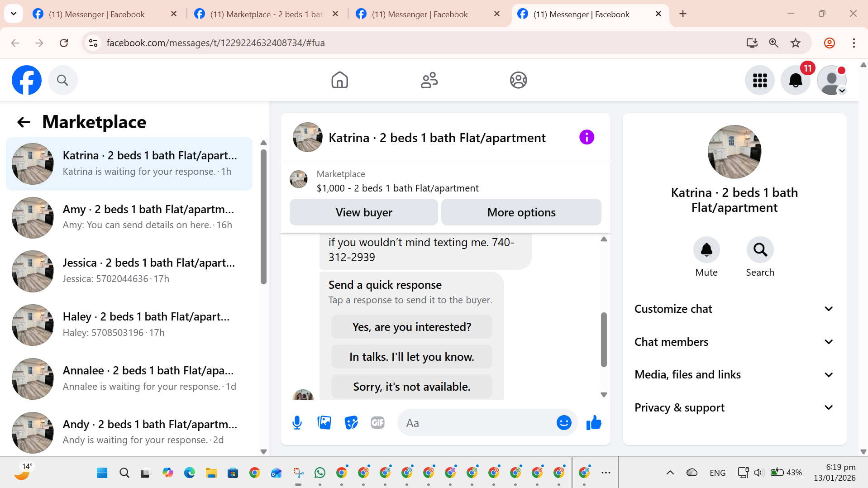The height and width of the screenshot is (488, 868).
Task: Go back from the Marketplace chats list
Action: [24, 122]
